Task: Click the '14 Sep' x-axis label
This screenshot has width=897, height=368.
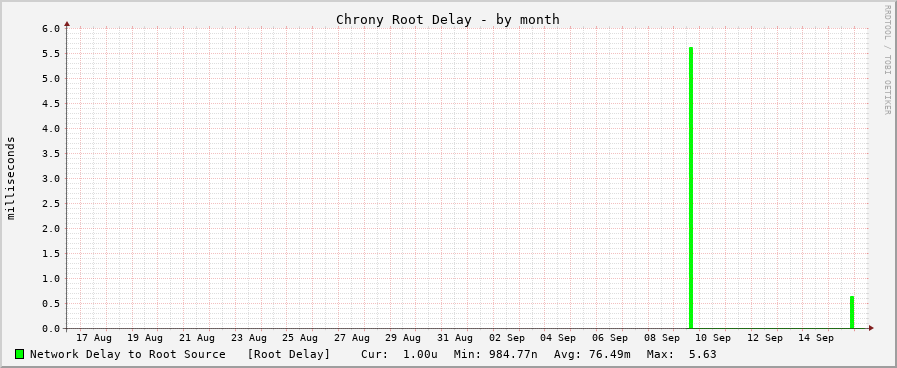Action: [x=816, y=338]
